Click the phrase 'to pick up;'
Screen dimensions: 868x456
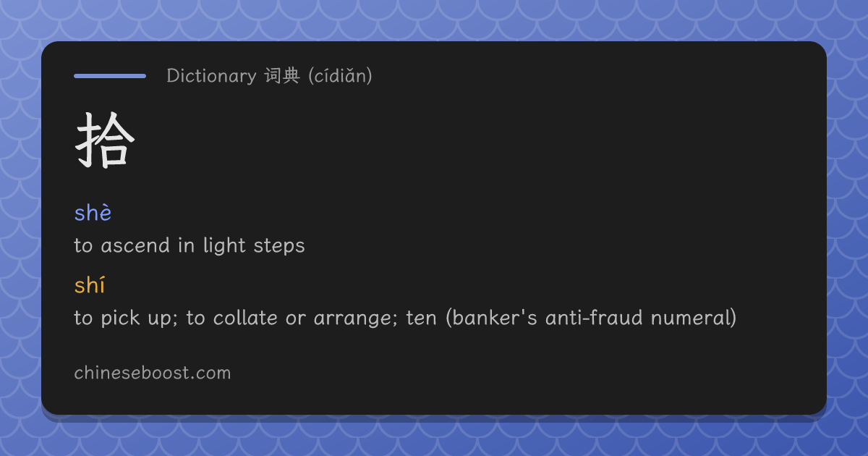coord(127,318)
